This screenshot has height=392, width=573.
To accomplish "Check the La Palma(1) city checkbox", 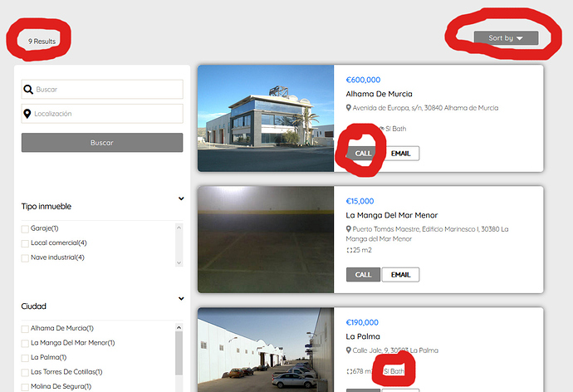I will [x=25, y=358].
